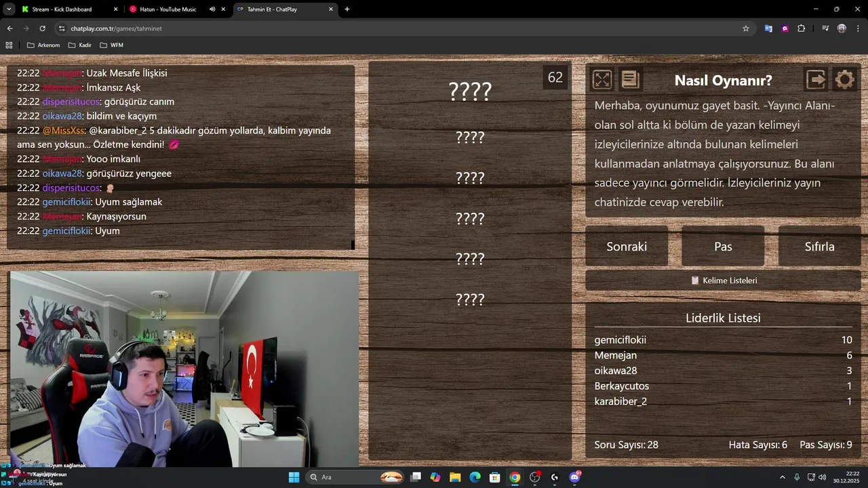Open the game settings gear icon
Viewport: 868px width, 488px height.
tap(844, 80)
